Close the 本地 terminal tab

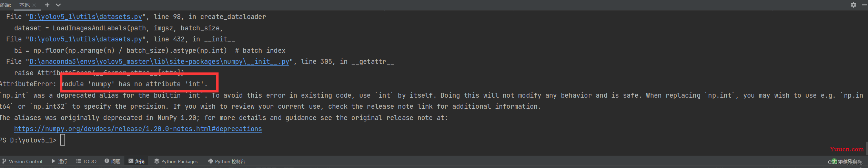(34, 5)
